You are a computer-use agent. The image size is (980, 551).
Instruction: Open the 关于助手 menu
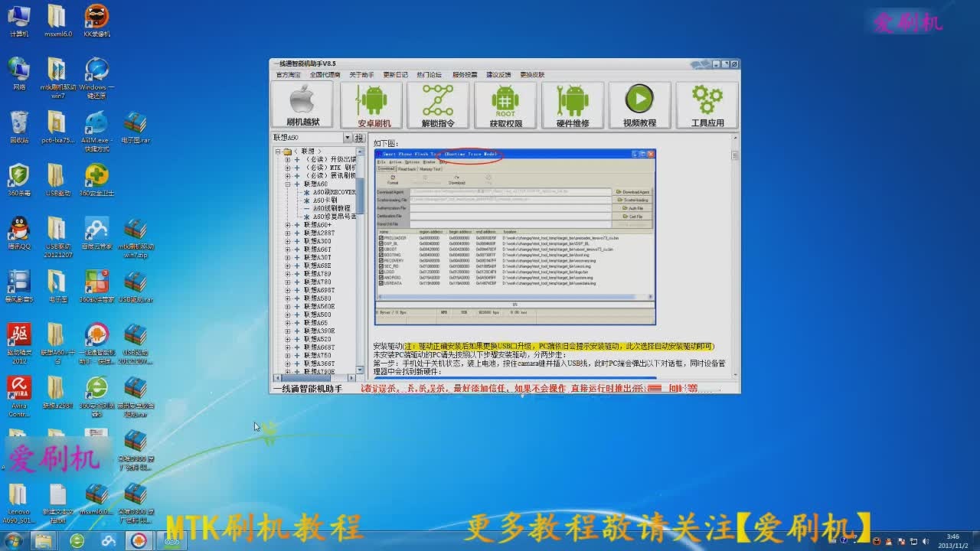(x=361, y=75)
